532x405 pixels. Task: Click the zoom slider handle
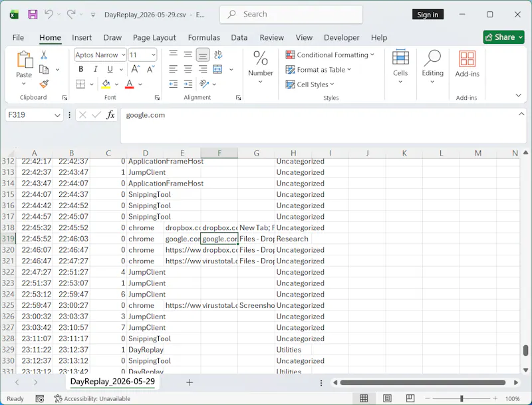click(x=462, y=398)
